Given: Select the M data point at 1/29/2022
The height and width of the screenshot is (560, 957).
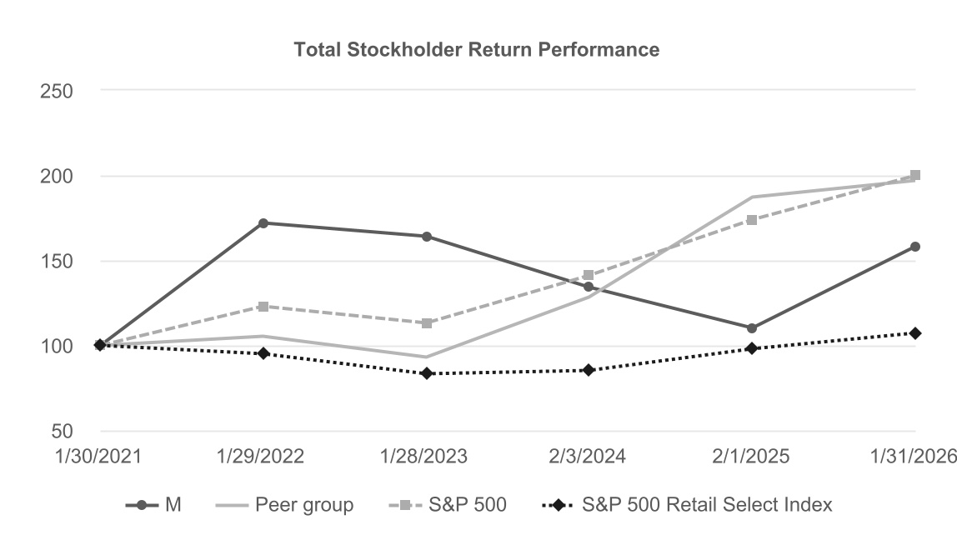Looking at the screenshot, I should 263,223.
